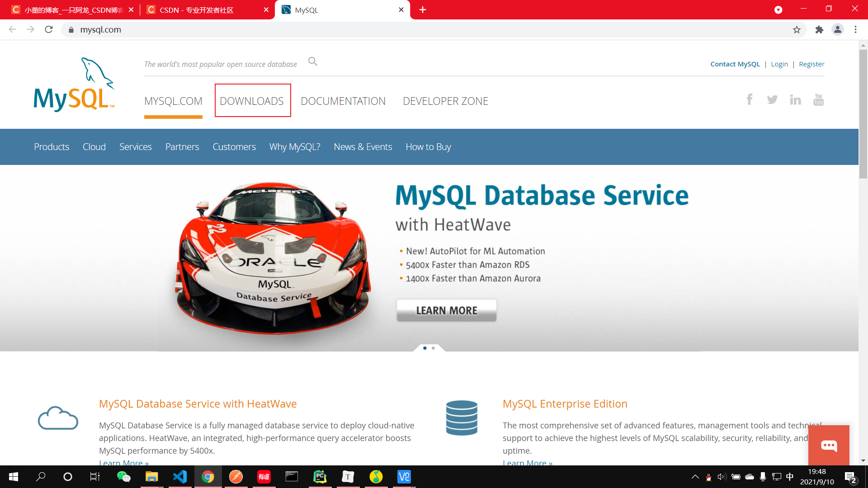Open the Partners menu
This screenshot has width=868, height=488.
182,147
